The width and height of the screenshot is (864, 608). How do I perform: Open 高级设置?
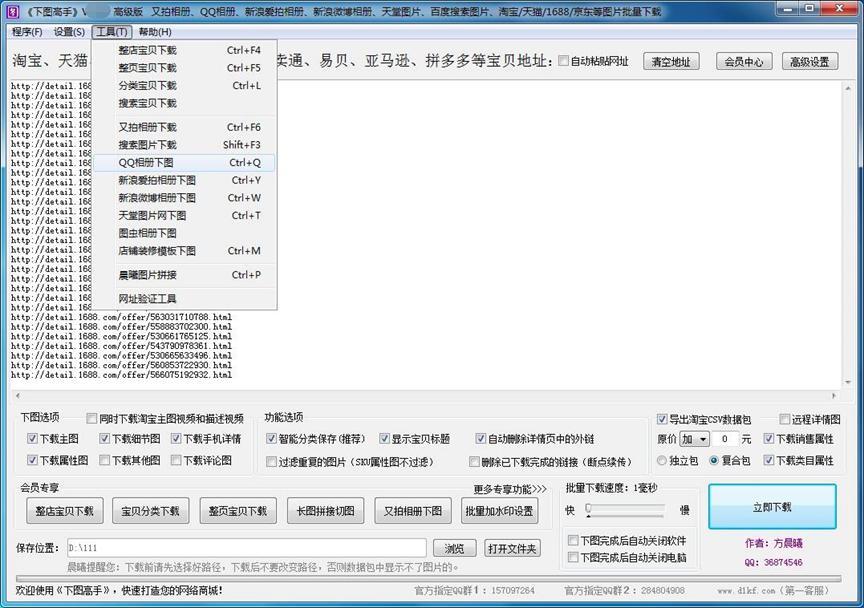[809, 62]
